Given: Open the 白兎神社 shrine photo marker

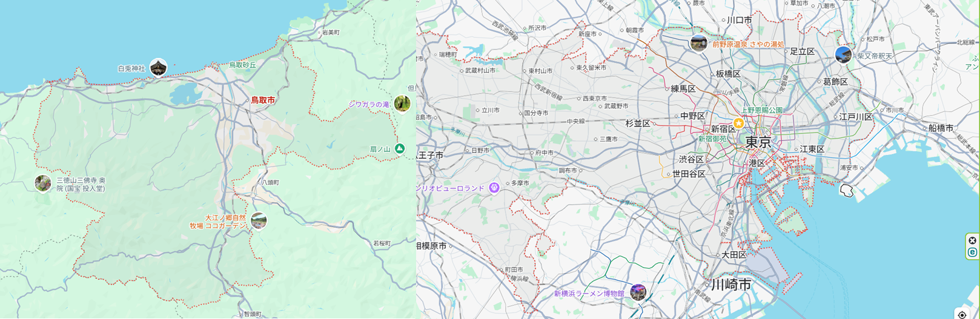Looking at the screenshot, I should click(x=158, y=67).
